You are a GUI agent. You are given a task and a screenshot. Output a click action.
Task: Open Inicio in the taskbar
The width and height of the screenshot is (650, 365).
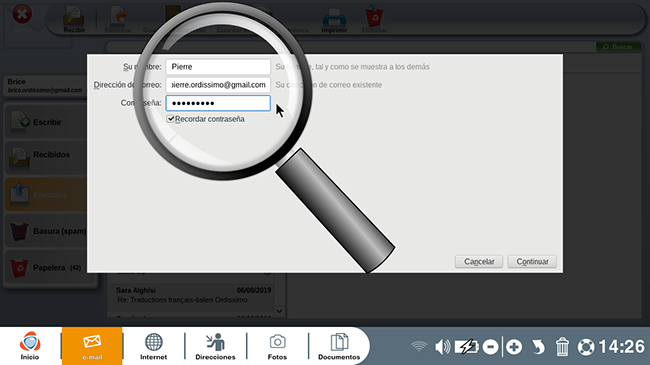(30, 346)
